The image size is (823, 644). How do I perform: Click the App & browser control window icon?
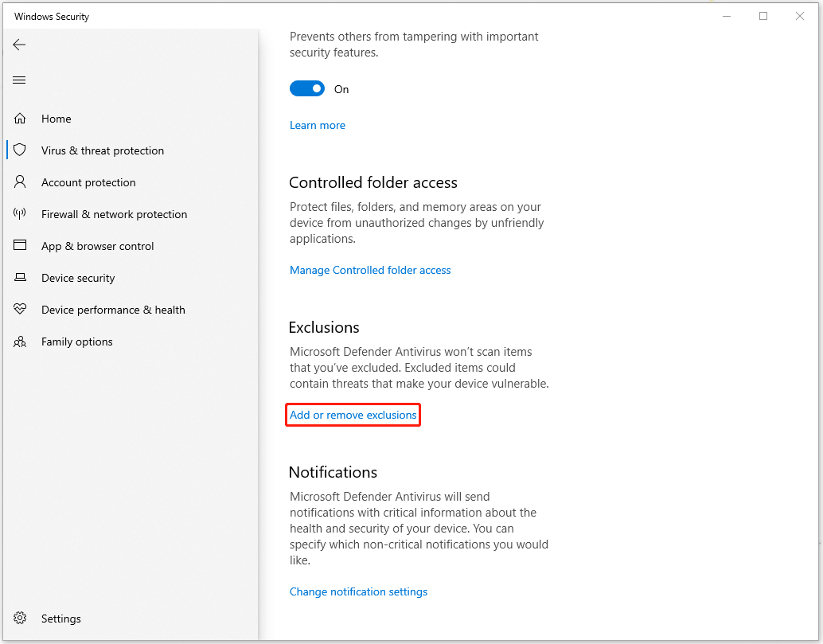(20, 245)
